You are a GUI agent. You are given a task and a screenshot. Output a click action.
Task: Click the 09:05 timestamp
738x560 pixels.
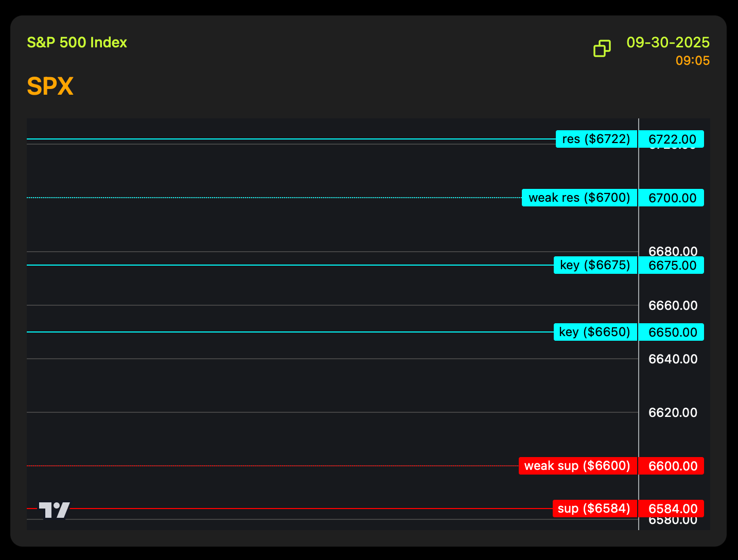[x=692, y=61]
